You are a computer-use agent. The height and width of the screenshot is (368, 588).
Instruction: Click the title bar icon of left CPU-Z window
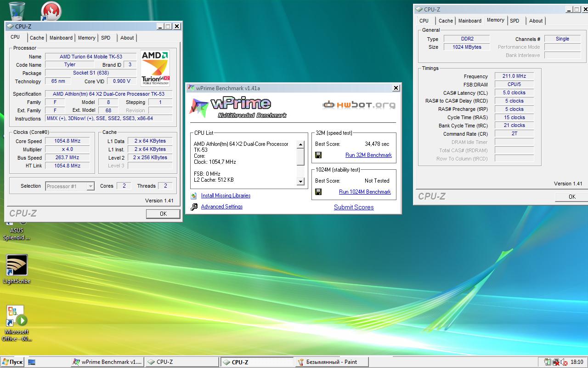click(10, 27)
